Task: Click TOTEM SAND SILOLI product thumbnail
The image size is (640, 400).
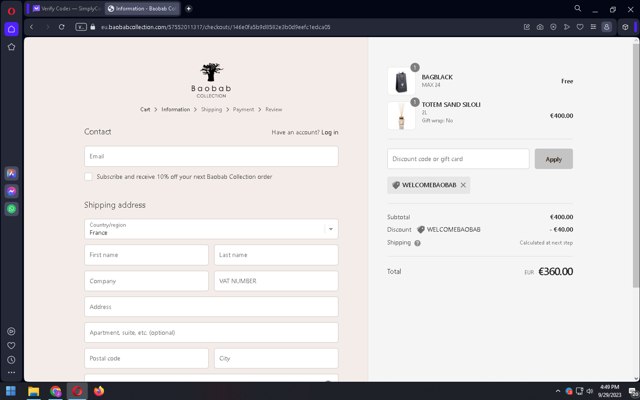Action: click(x=401, y=116)
